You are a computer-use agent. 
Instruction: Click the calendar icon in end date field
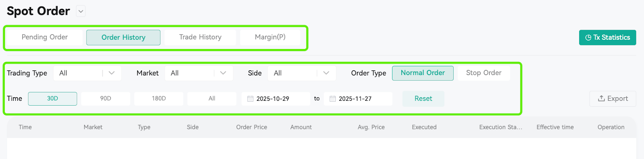[x=333, y=99]
